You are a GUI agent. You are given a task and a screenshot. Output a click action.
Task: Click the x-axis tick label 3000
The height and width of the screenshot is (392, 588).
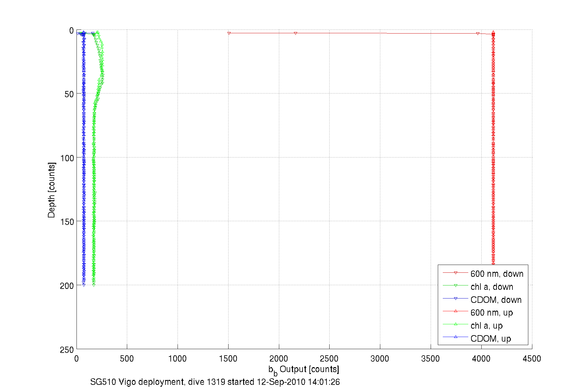pyautogui.click(x=380, y=359)
